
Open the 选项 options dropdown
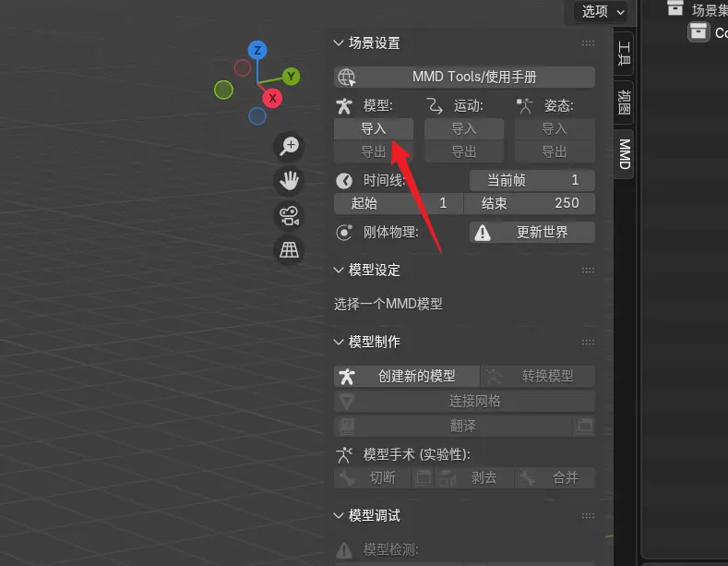click(x=603, y=12)
